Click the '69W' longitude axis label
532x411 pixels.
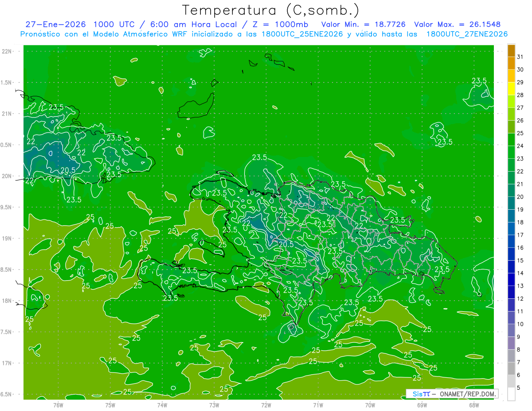(422, 405)
